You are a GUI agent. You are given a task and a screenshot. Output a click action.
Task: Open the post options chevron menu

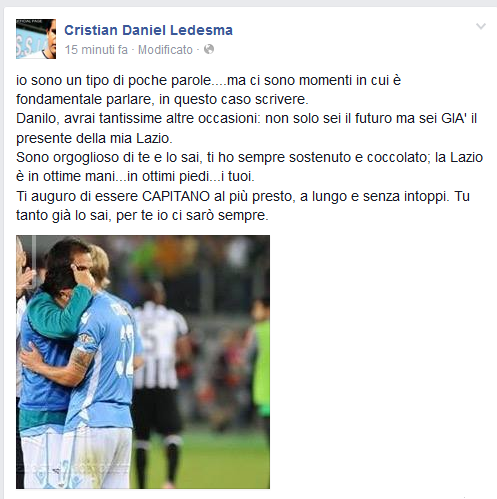click(x=481, y=26)
